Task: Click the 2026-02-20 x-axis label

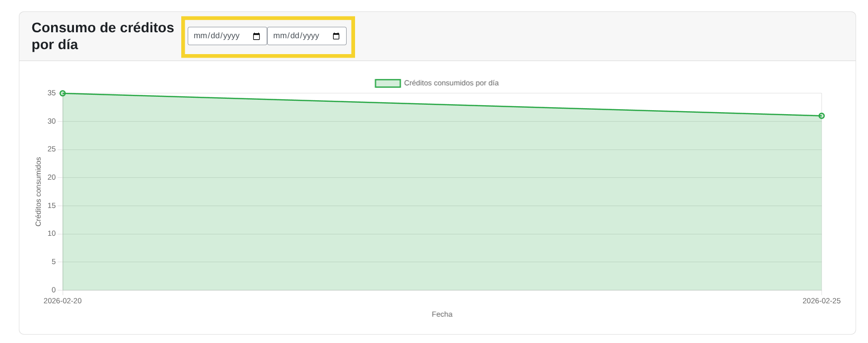Action: [63, 301]
